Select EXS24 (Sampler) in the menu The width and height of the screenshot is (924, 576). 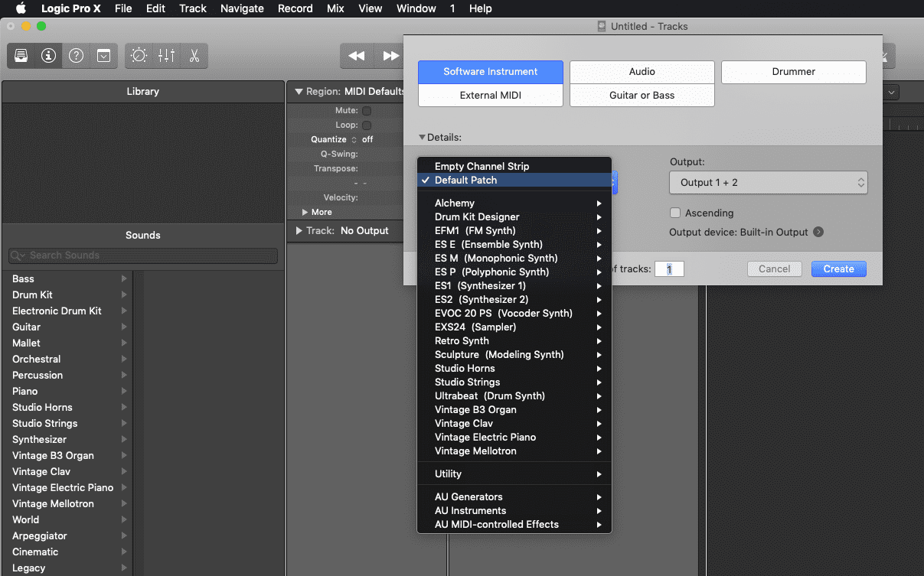[514, 327]
